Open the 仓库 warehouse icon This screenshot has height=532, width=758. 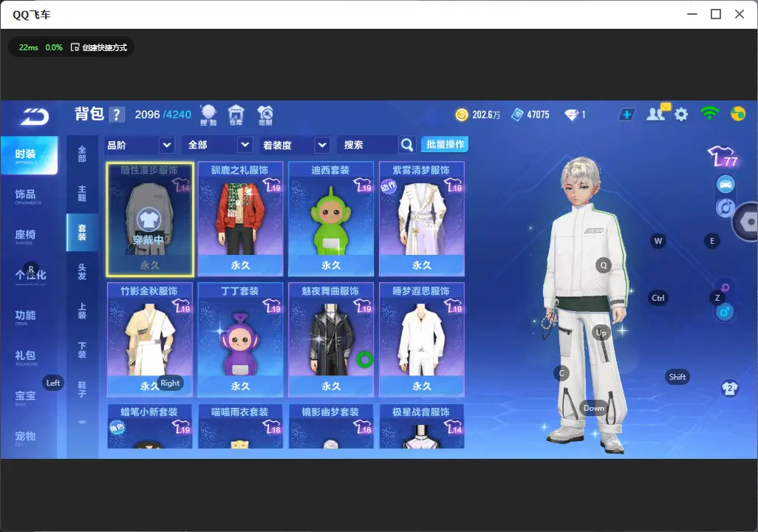tap(236, 115)
